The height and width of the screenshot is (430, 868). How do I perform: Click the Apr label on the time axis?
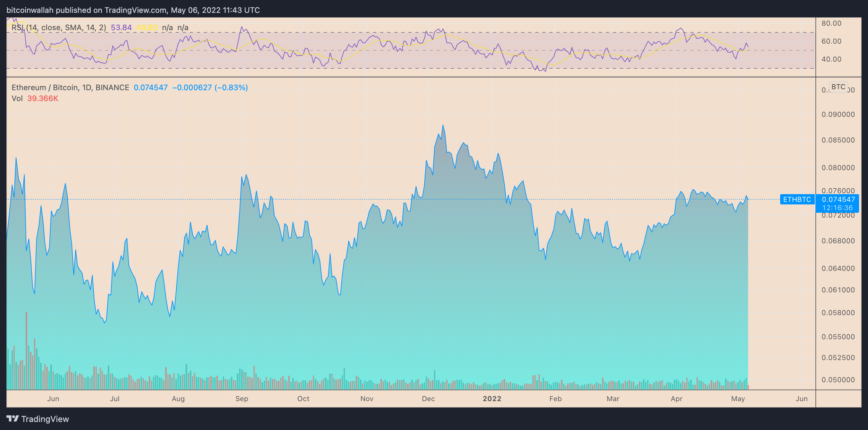pos(677,399)
